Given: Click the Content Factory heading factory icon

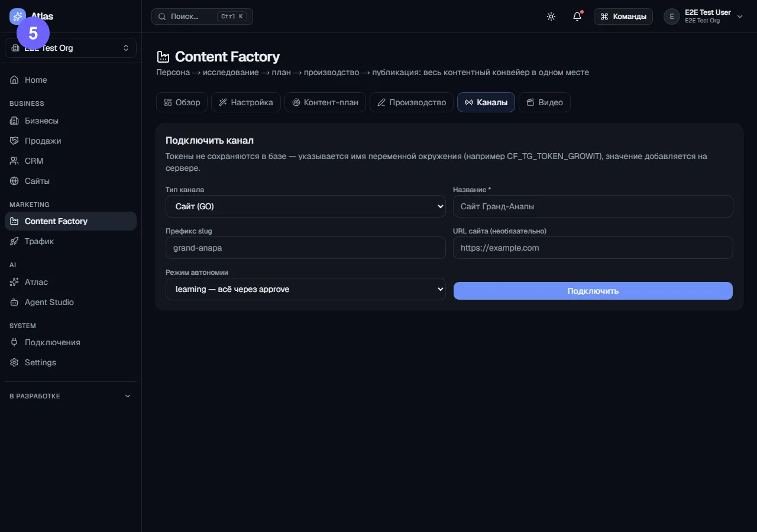Looking at the screenshot, I should [163, 57].
